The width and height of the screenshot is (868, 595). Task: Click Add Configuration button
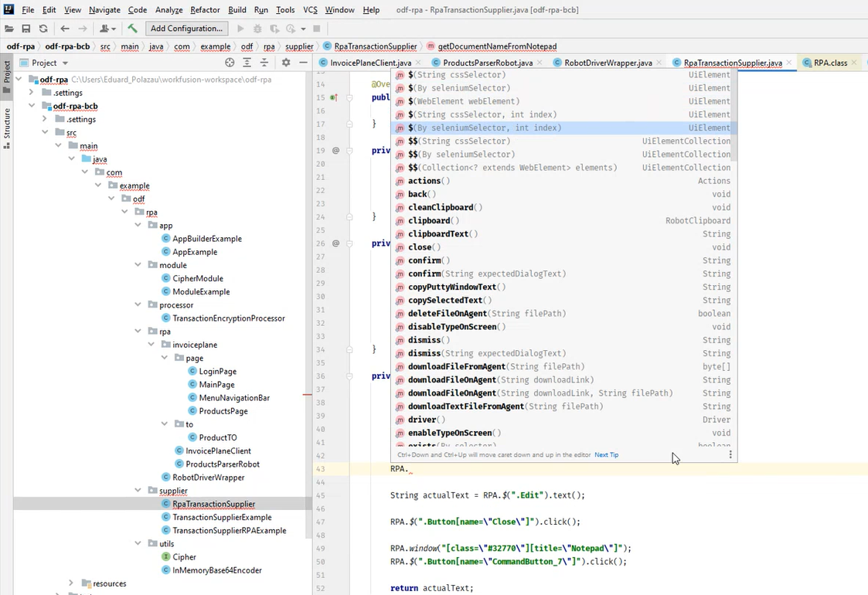point(186,29)
